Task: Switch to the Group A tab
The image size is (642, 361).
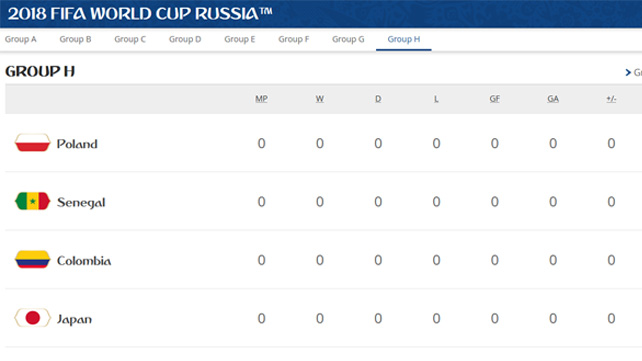Action: [20, 39]
